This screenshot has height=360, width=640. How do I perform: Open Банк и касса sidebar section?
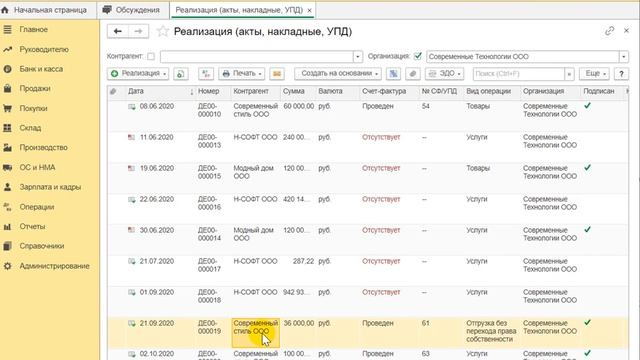(x=41, y=69)
